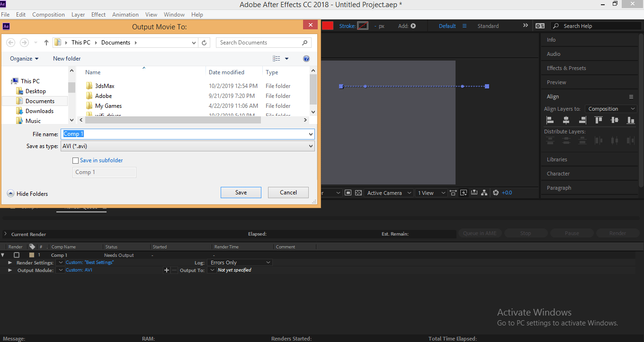
Task: Click align horizontal center icon
Action: coord(566,120)
